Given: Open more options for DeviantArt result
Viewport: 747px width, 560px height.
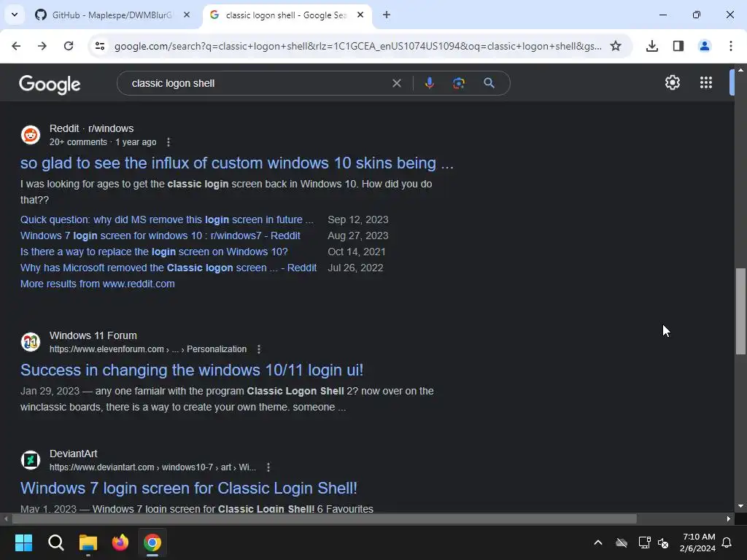Looking at the screenshot, I should pyautogui.click(x=268, y=467).
